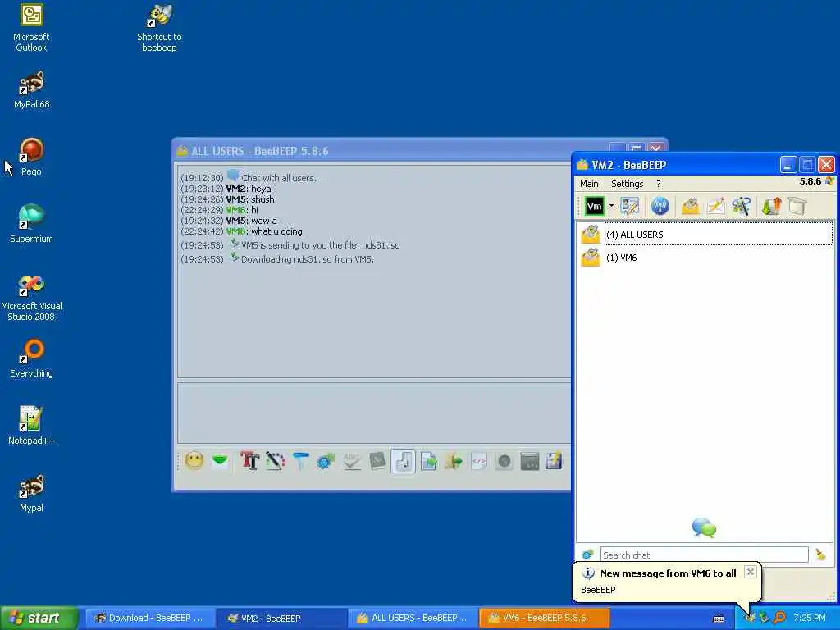Click the create message pencil envelope icon

point(716,206)
